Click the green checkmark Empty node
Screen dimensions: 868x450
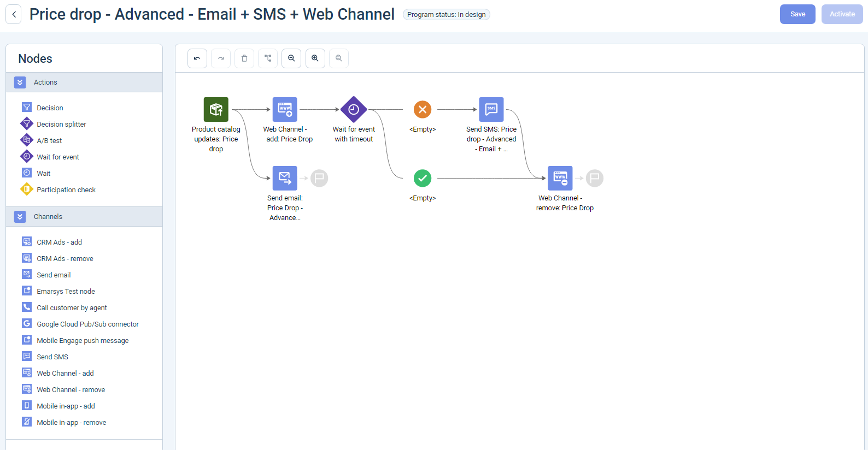point(423,178)
